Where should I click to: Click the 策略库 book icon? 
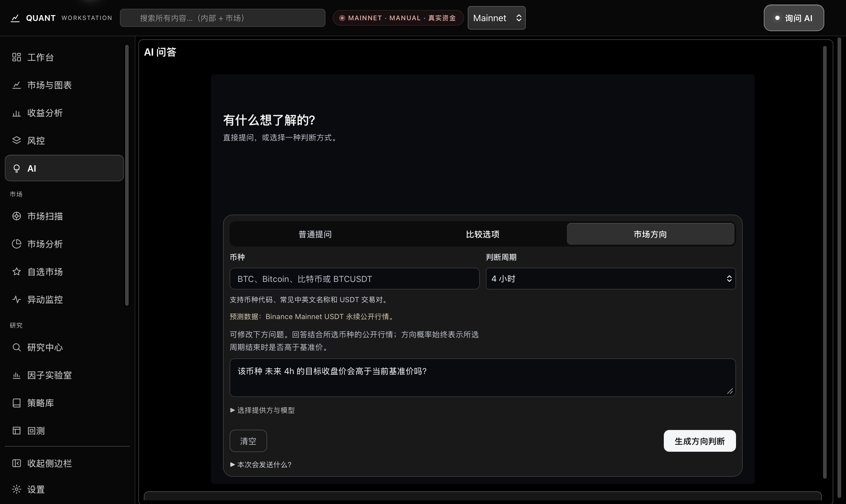coord(16,403)
